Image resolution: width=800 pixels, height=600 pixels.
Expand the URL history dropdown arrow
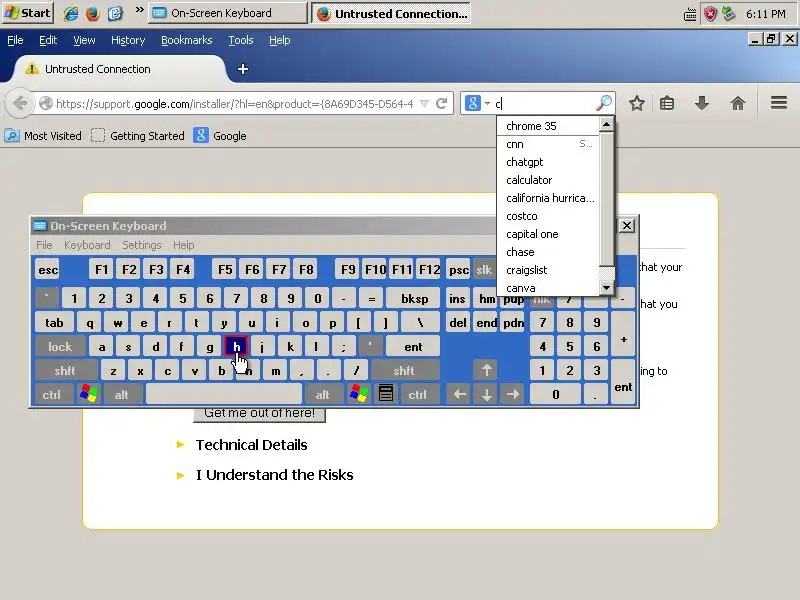click(424, 104)
